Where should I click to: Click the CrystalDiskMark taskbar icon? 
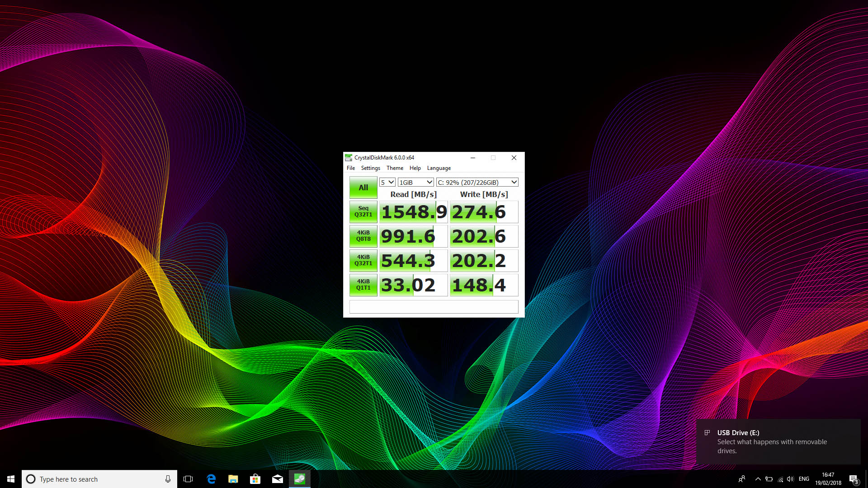coord(299,479)
